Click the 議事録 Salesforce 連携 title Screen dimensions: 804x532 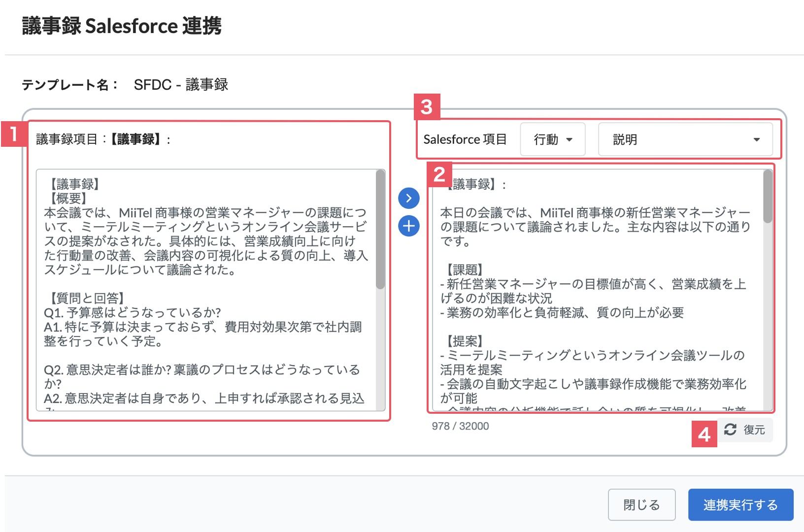[x=122, y=26]
